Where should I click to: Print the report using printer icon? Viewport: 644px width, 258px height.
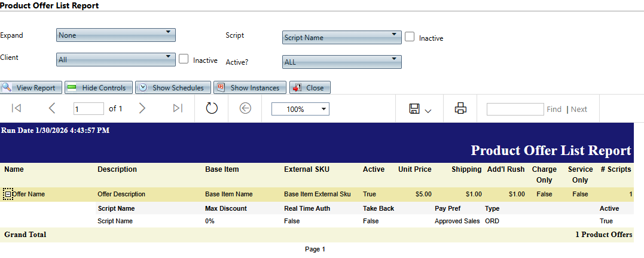(x=460, y=108)
